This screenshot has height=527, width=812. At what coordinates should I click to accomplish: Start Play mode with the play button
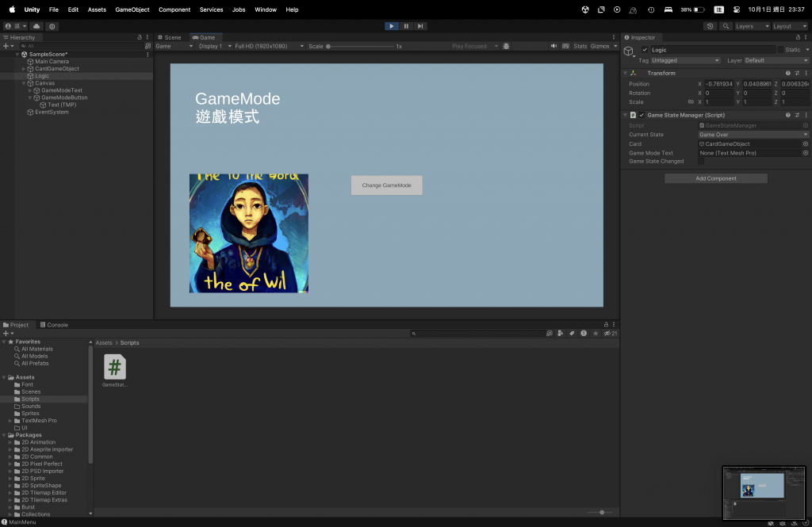click(392, 26)
